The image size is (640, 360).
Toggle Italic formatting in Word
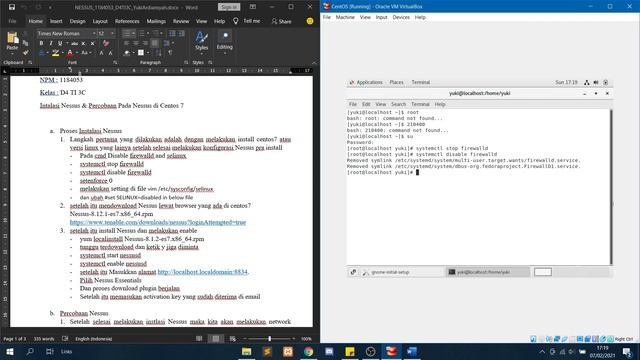(x=51, y=43)
